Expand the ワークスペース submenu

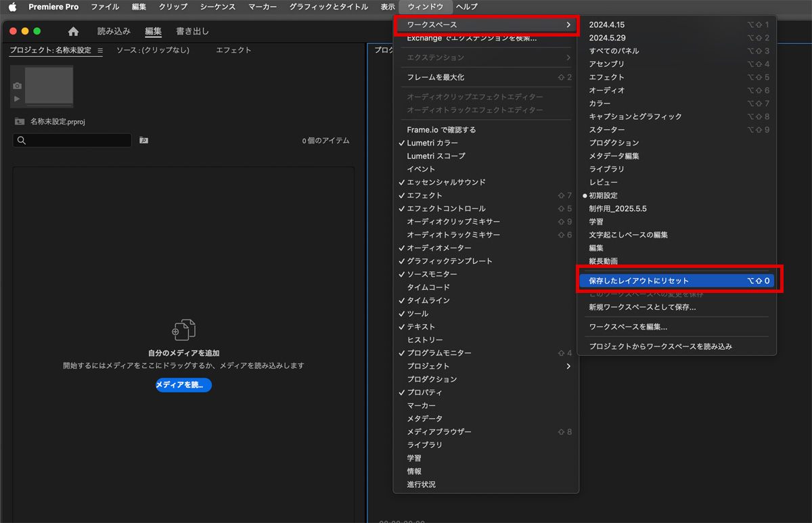[x=486, y=25]
